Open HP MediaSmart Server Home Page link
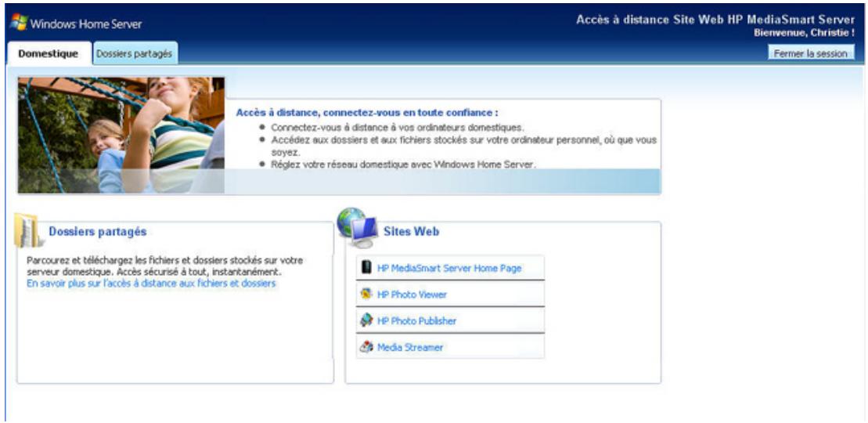 tap(449, 269)
